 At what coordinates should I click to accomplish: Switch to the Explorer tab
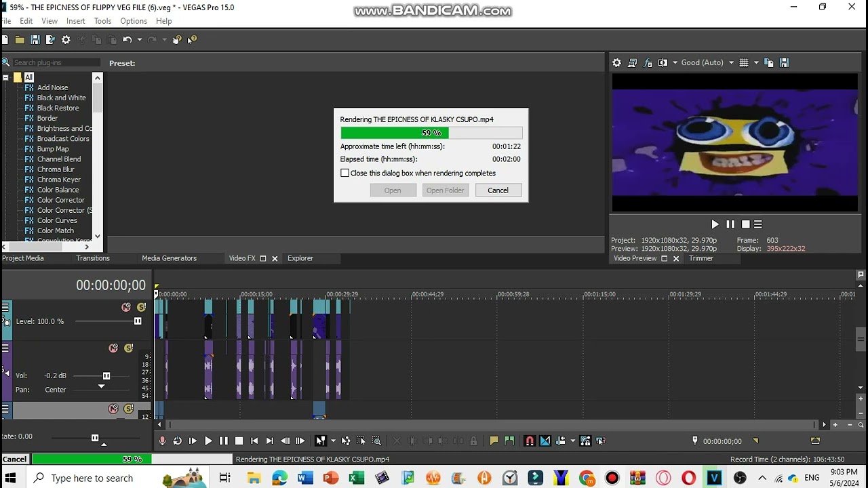(x=300, y=258)
